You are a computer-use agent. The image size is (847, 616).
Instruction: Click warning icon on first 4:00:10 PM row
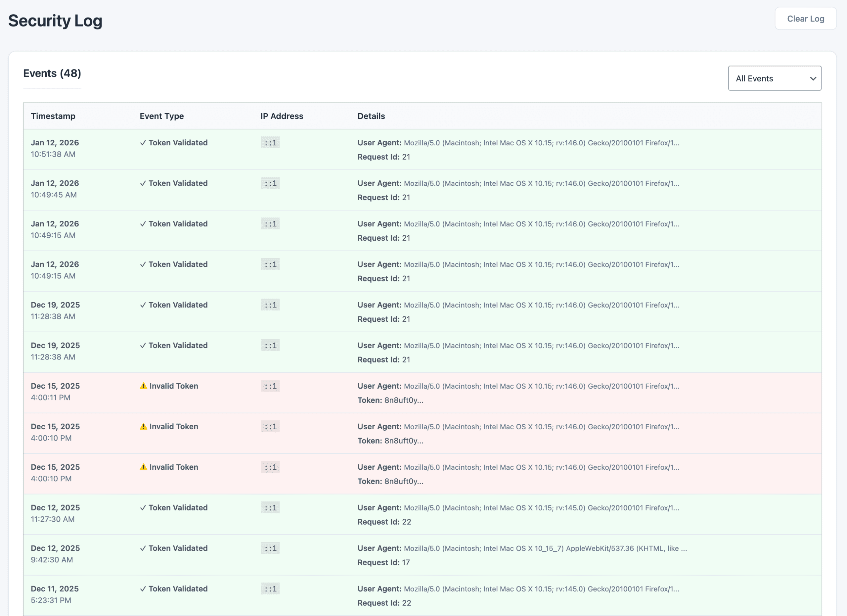pos(143,427)
